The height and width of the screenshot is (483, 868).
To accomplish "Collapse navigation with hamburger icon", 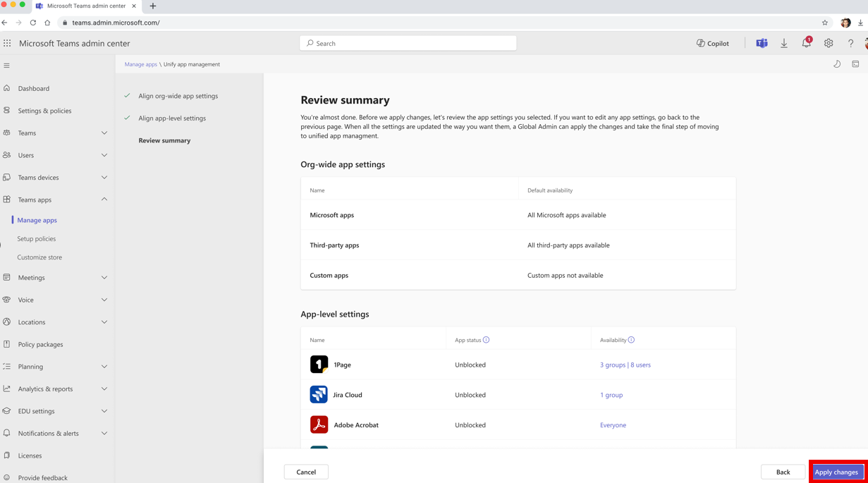I will click(x=7, y=66).
